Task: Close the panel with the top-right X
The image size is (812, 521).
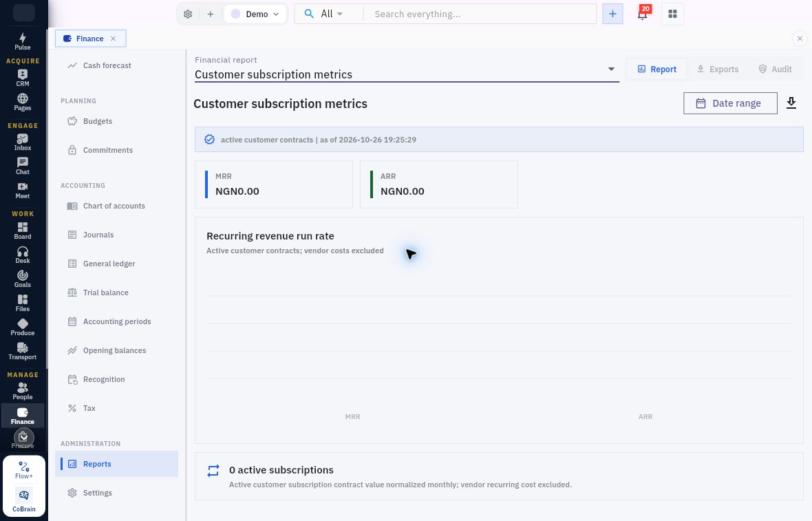Action: (x=800, y=39)
